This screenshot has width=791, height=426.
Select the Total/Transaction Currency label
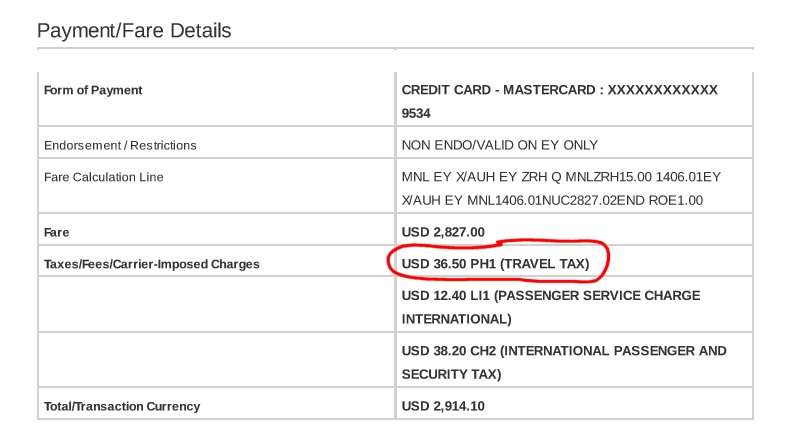point(122,406)
